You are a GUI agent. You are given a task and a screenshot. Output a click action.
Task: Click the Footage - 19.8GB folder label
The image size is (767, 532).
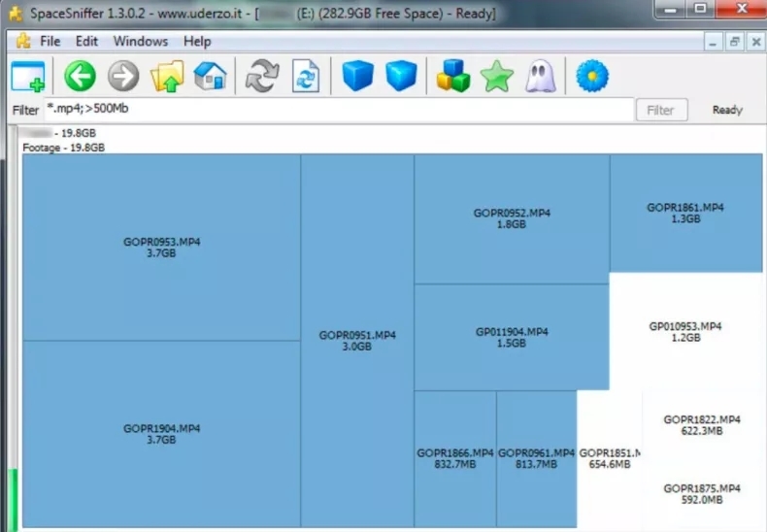tap(63, 148)
